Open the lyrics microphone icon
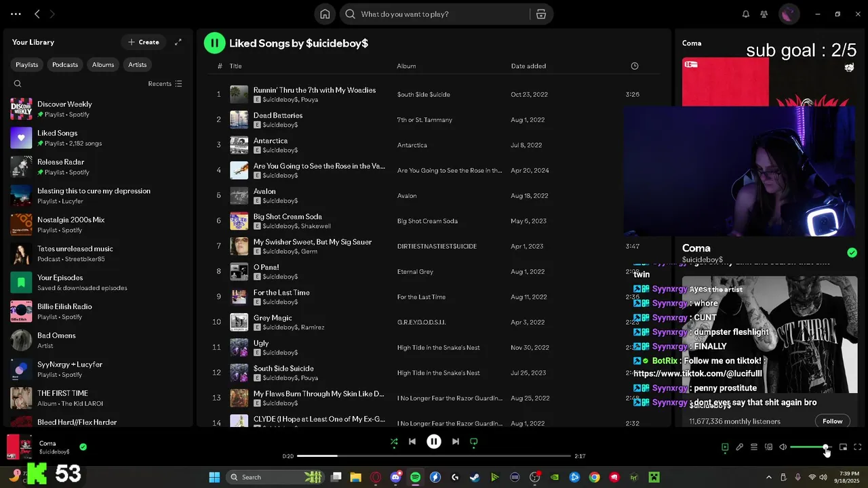 [x=739, y=447]
